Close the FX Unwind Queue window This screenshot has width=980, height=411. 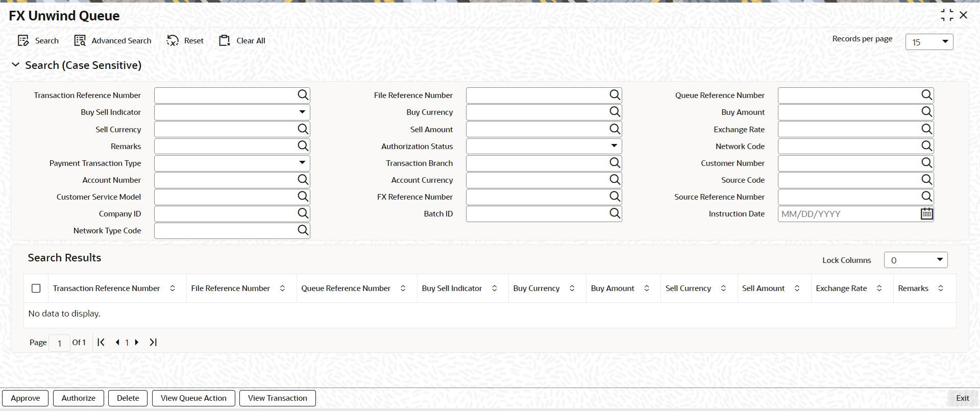tap(964, 15)
